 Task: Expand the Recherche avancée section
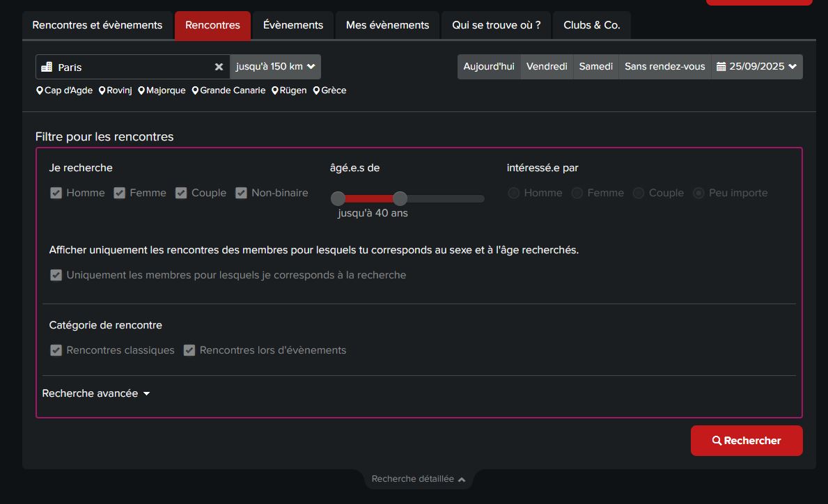96,394
